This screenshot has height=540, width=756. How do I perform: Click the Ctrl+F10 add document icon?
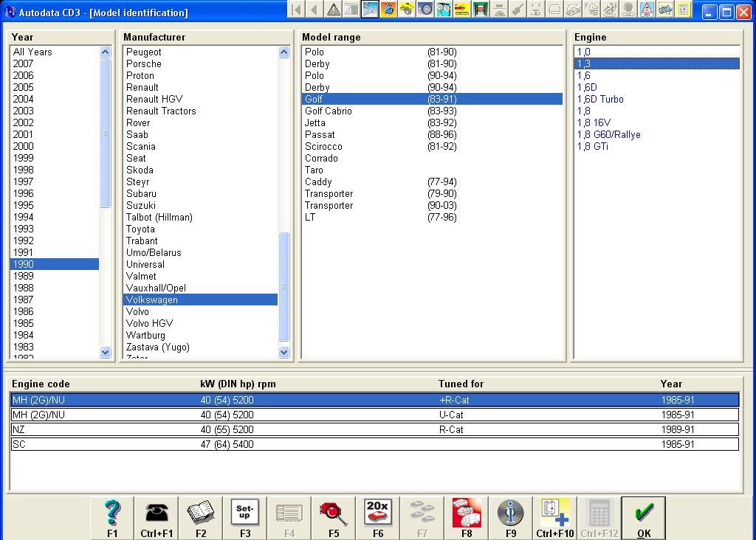555,517
